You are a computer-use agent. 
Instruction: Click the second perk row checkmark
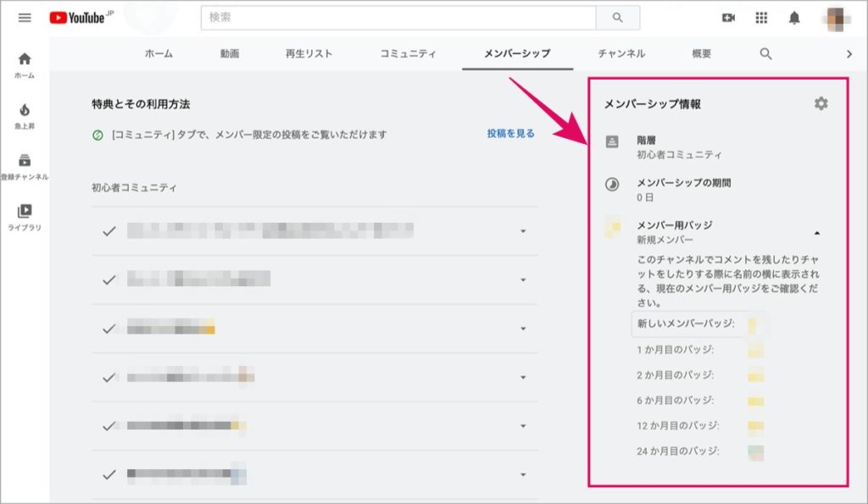coord(109,280)
